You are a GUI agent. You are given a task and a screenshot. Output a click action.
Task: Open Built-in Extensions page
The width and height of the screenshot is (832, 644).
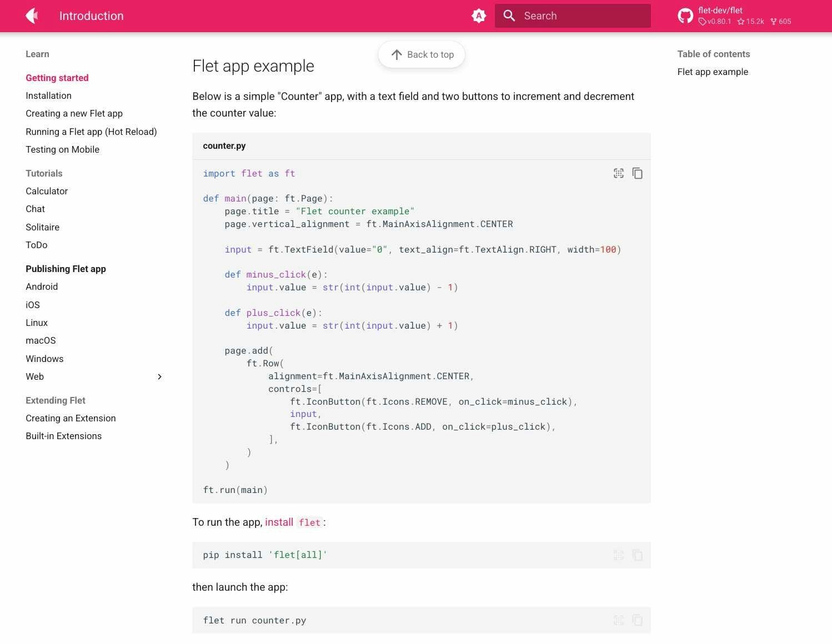point(63,436)
